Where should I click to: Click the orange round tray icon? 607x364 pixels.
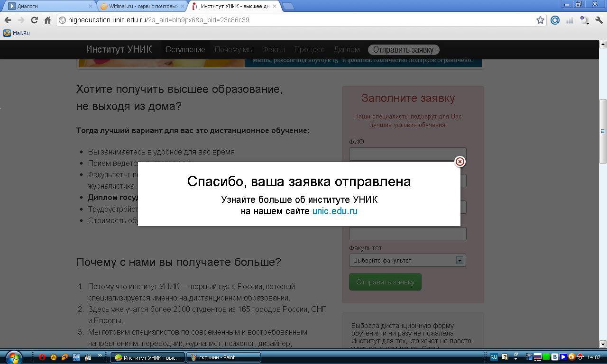[x=571, y=357]
